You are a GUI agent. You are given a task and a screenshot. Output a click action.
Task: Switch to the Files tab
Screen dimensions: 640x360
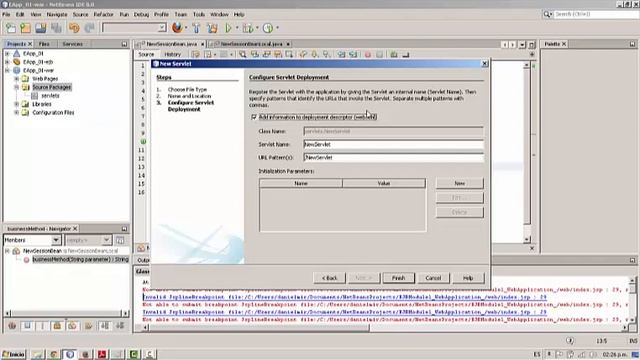(44, 44)
